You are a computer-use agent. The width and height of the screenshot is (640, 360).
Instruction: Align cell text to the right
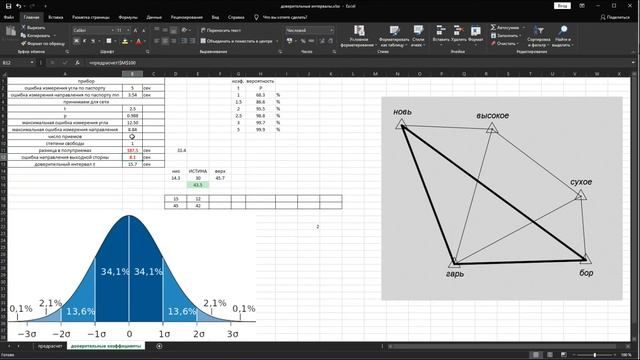[173, 41]
